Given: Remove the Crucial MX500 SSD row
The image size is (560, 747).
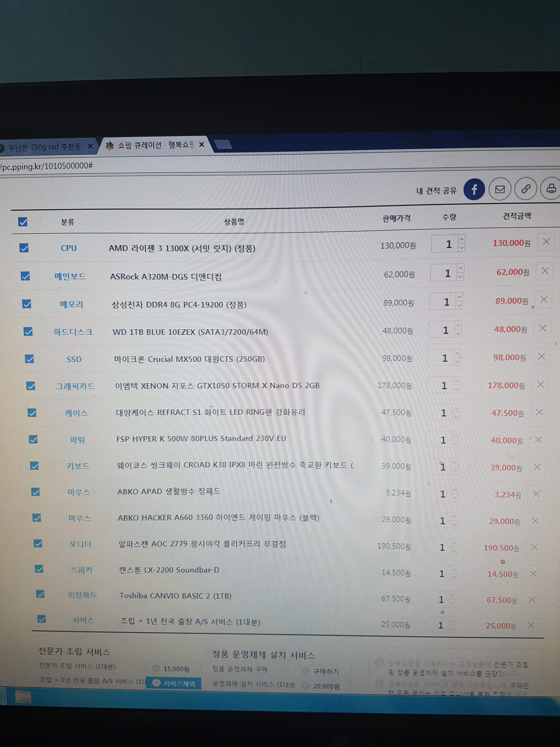Looking at the screenshot, I should coord(541,357).
